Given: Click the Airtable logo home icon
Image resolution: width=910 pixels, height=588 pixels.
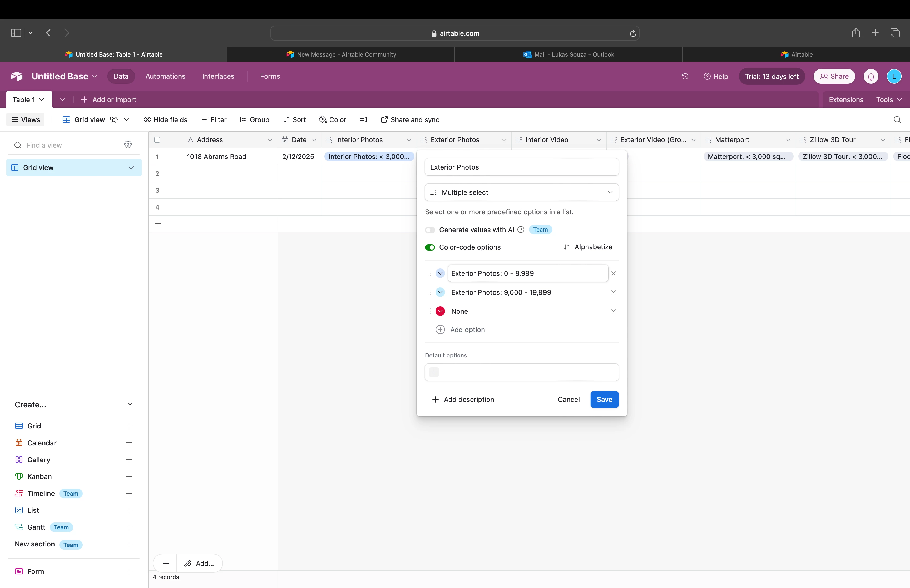Looking at the screenshot, I should point(17,76).
